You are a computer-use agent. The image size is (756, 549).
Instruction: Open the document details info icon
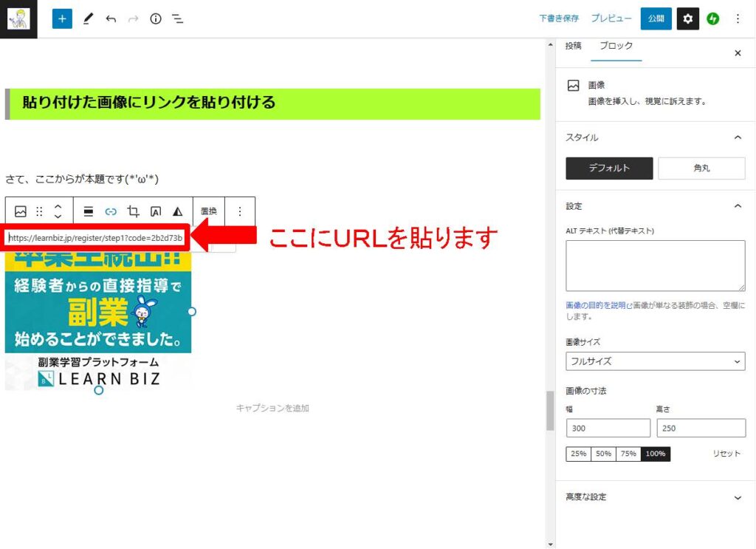click(x=155, y=19)
